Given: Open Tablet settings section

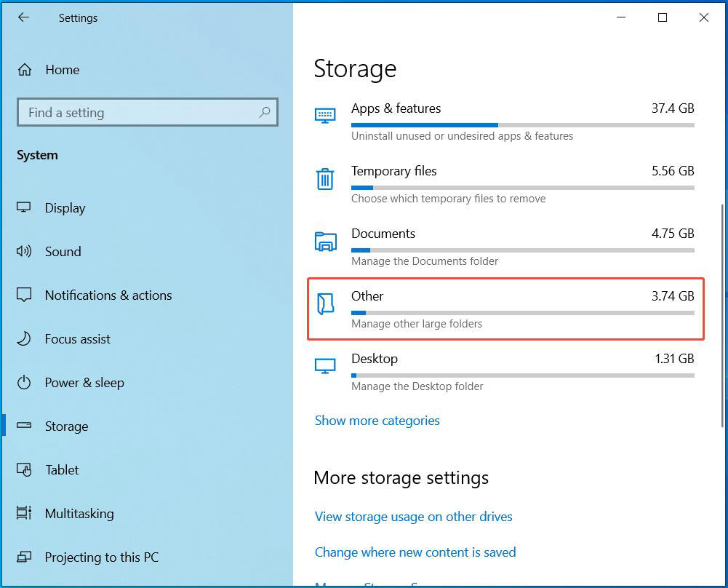Looking at the screenshot, I should (x=63, y=469).
